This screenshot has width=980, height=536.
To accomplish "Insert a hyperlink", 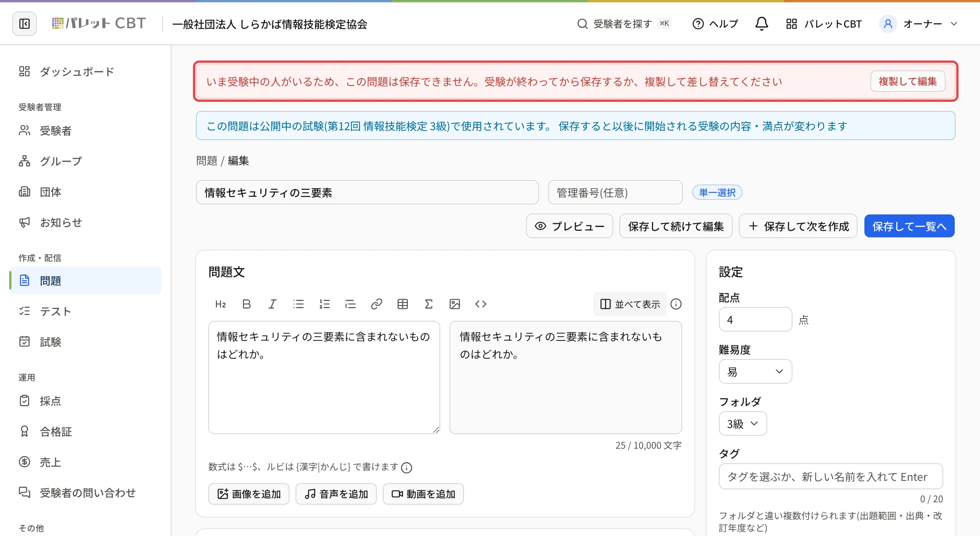I will (x=376, y=304).
